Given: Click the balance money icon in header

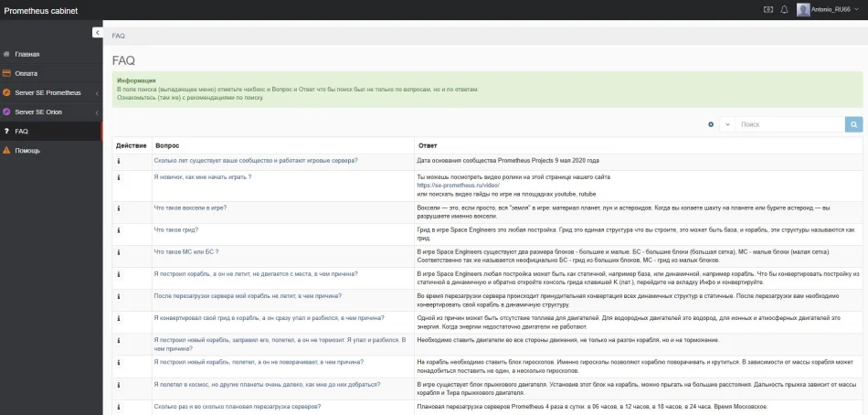Looking at the screenshot, I should pos(768,10).
